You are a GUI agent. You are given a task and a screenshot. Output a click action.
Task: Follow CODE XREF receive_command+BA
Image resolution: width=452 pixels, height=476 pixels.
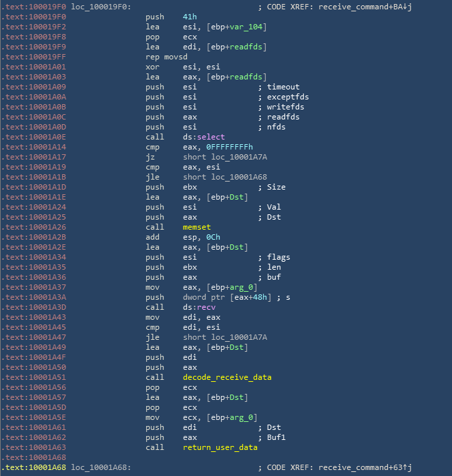365,7
